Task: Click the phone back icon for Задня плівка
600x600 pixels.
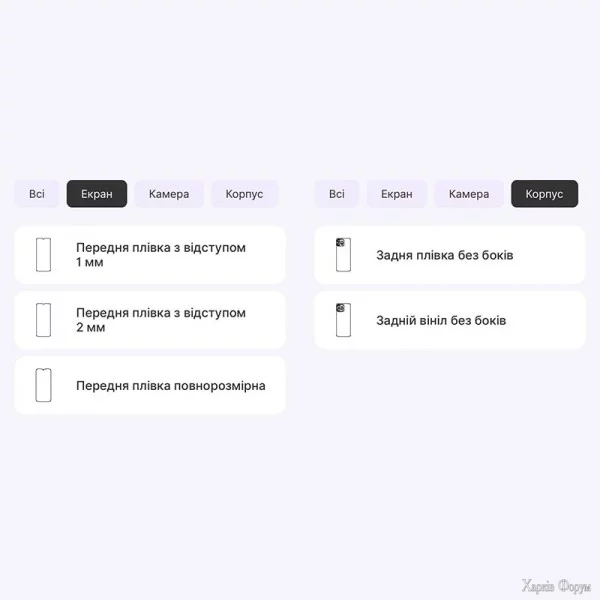Action: pos(343,255)
